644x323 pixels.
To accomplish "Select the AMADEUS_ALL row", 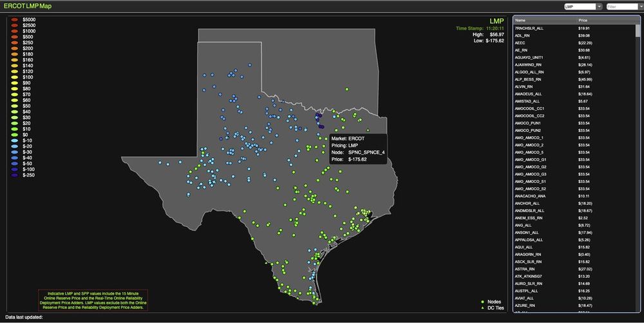I will pos(574,94).
